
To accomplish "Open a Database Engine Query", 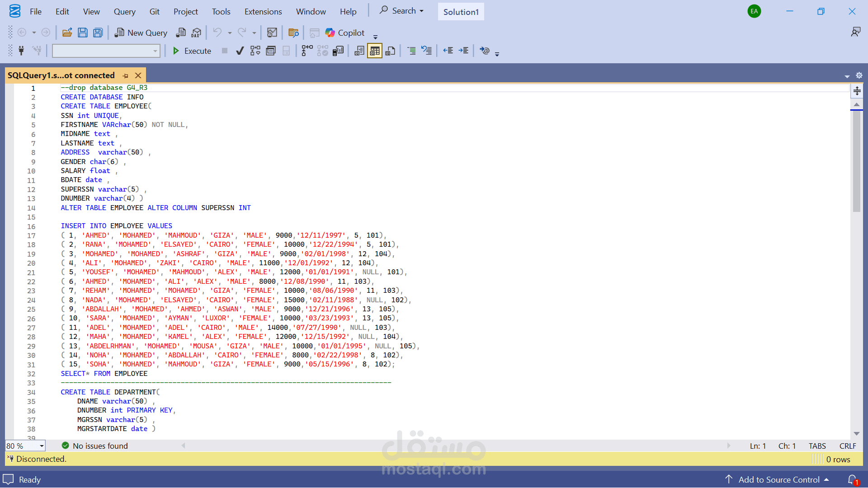I will tap(181, 33).
